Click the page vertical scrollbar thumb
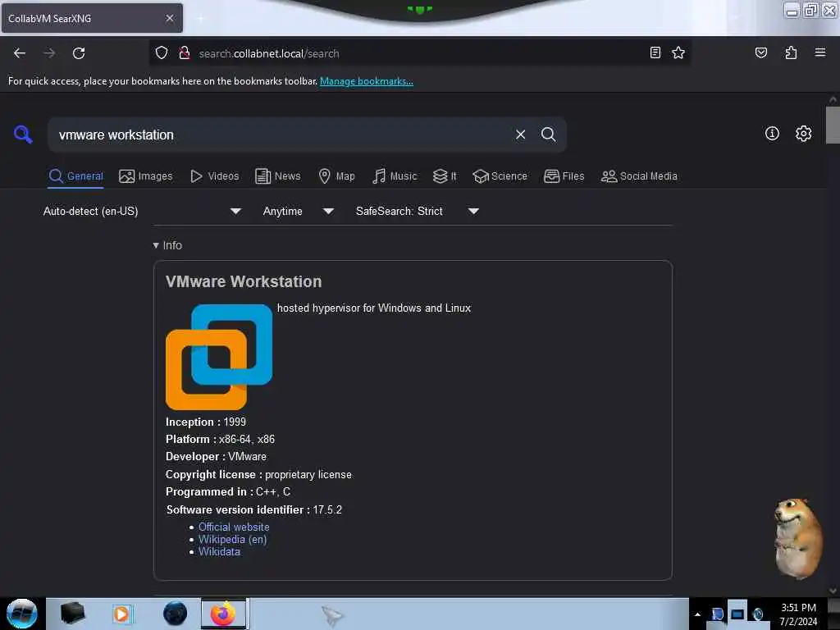840x630 pixels. click(x=832, y=125)
